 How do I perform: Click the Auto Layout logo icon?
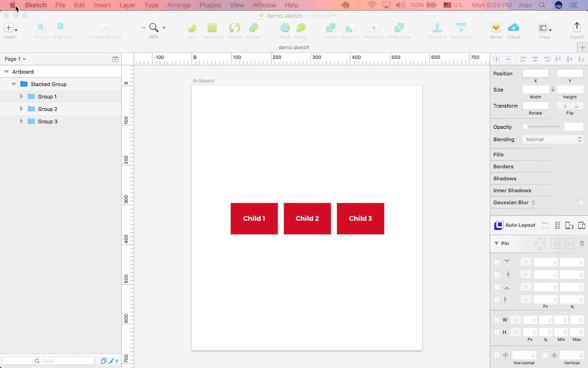498,225
